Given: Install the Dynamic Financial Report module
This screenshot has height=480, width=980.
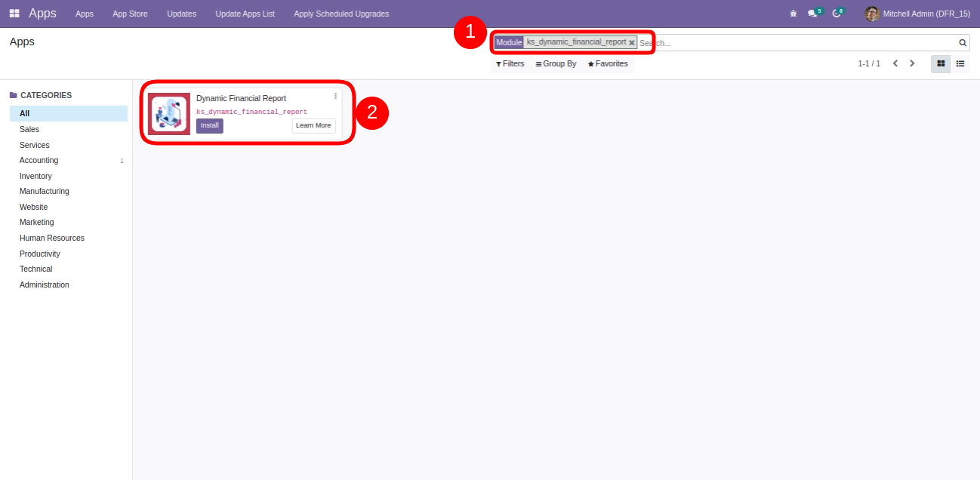Looking at the screenshot, I should pyautogui.click(x=209, y=125).
